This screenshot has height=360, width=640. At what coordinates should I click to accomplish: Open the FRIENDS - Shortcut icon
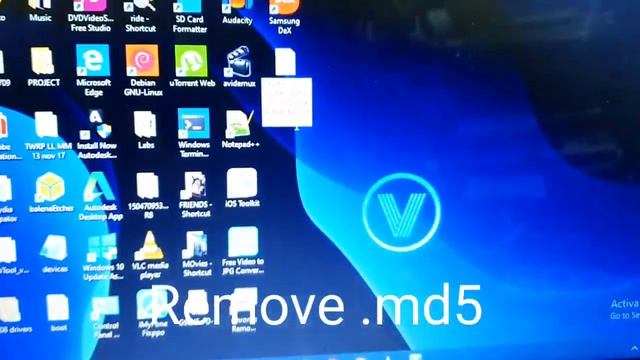click(196, 194)
